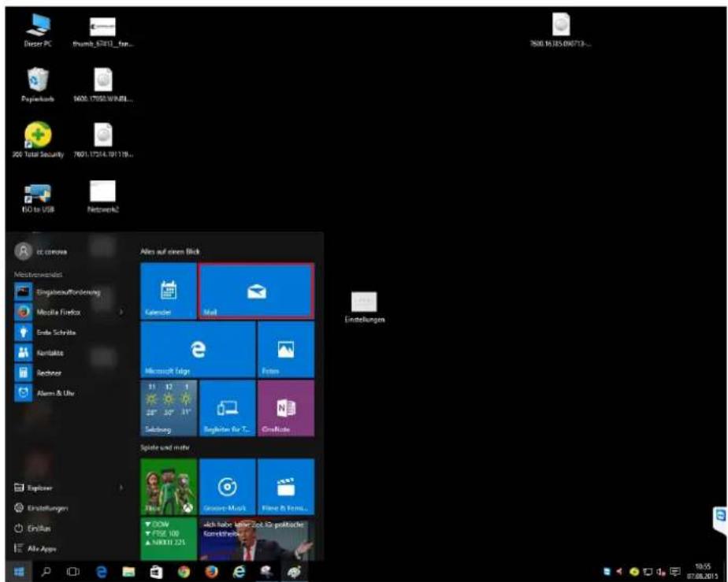Expand the Explorer jump list arrow
The height and width of the screenshot is (582, 728).
click(x=121, y=487)
